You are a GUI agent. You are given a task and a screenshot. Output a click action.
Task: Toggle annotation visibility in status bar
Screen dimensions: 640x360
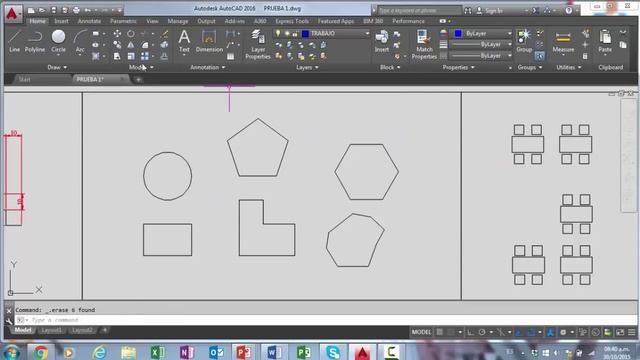click(551, 332)
